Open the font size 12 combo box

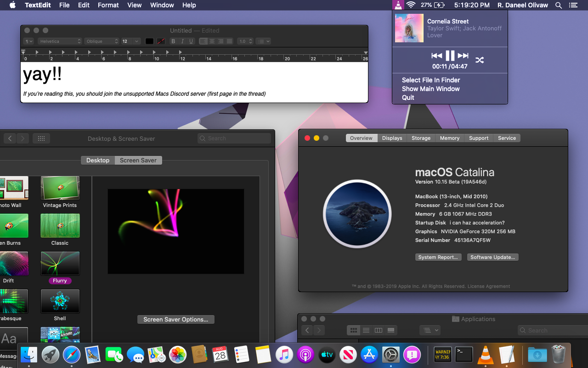tap(130, 41)
